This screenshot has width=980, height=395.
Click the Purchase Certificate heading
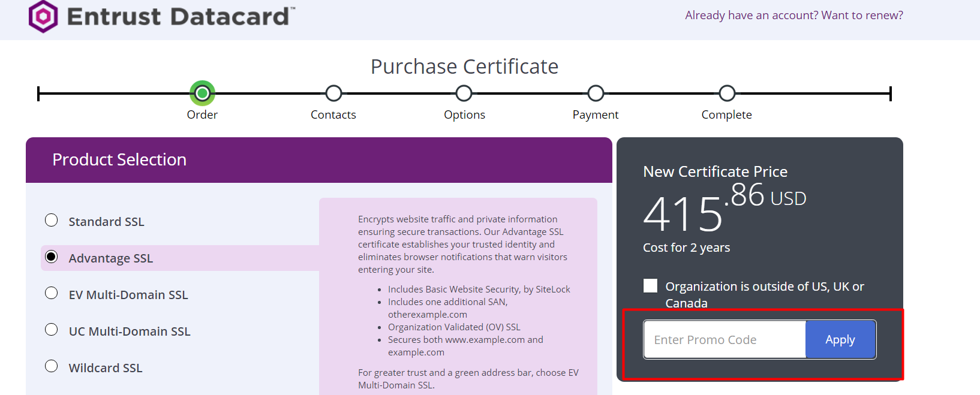[x=464, y=67]
